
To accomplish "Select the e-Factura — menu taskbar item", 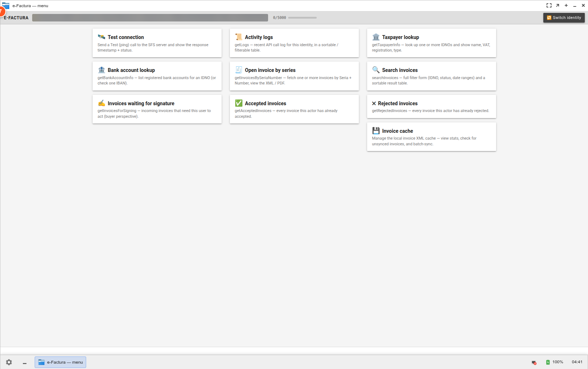I will (x=60, y=362).
